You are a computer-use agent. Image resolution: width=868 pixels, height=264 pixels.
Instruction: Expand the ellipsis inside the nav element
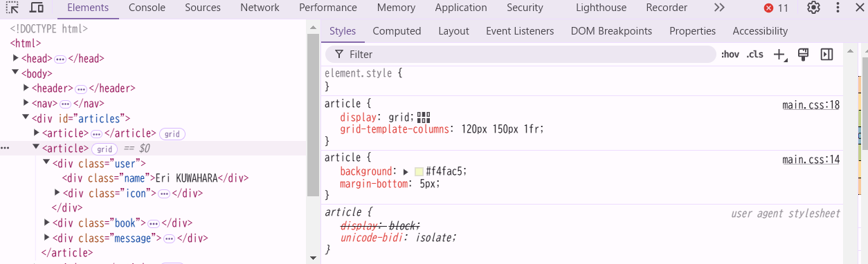(66, 104)
